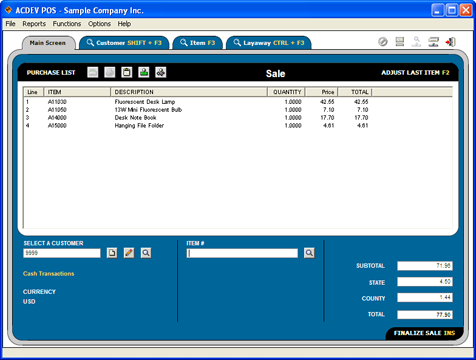This screenshot has height=360, width=476.
Task: Click ADJUST LAST ITEM F2
Action: pos(415,73)
